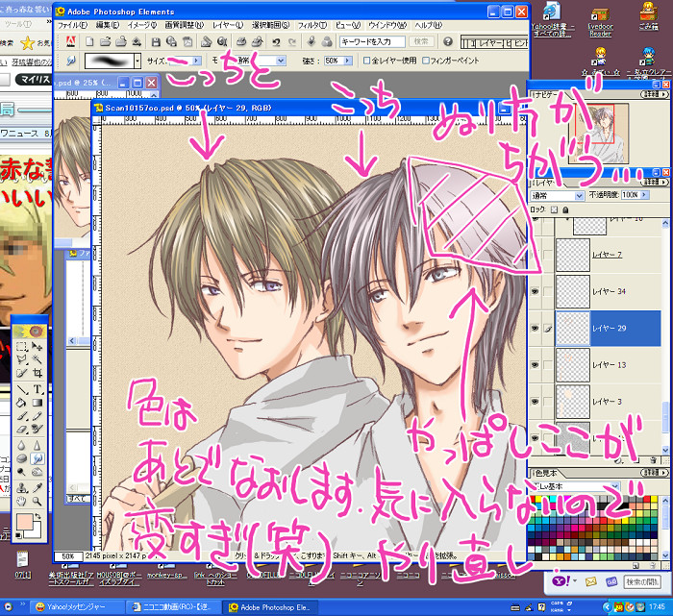This screenshot has width=673, height=616.
Task: Select the Hand tool
Action: [x=21, y=501]
